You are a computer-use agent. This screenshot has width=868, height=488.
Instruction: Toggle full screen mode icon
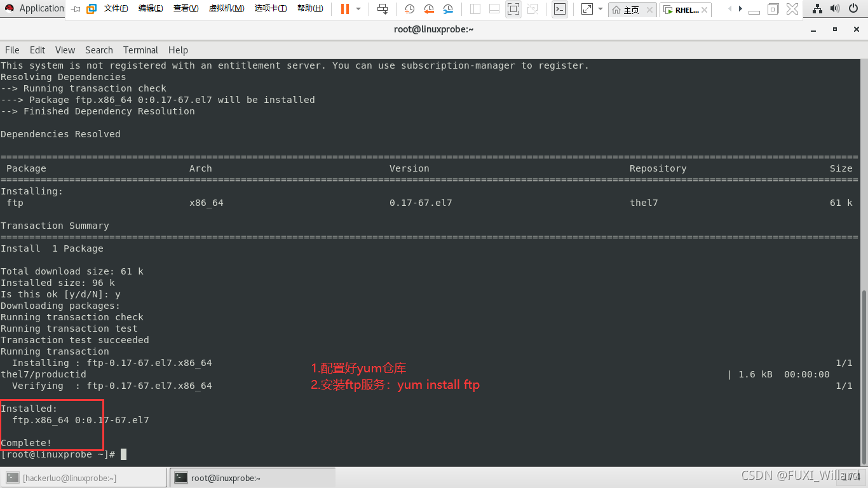coord(513,9)
